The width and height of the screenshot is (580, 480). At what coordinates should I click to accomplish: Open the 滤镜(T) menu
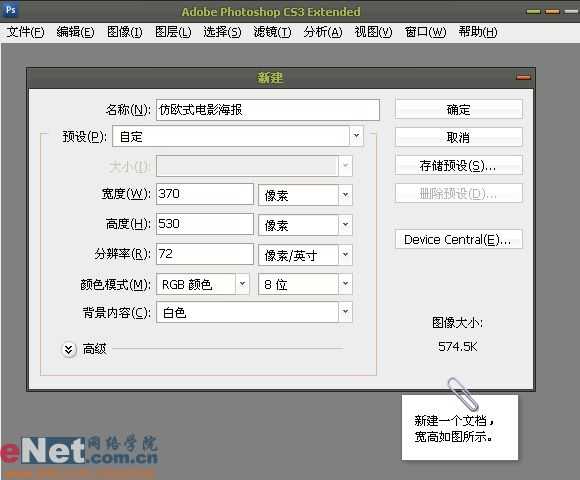272,32
